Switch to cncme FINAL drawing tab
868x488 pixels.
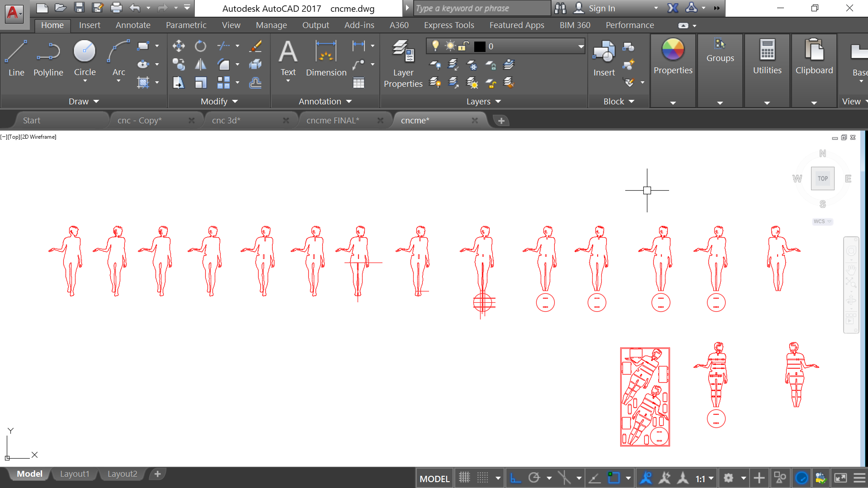(333, 120)
